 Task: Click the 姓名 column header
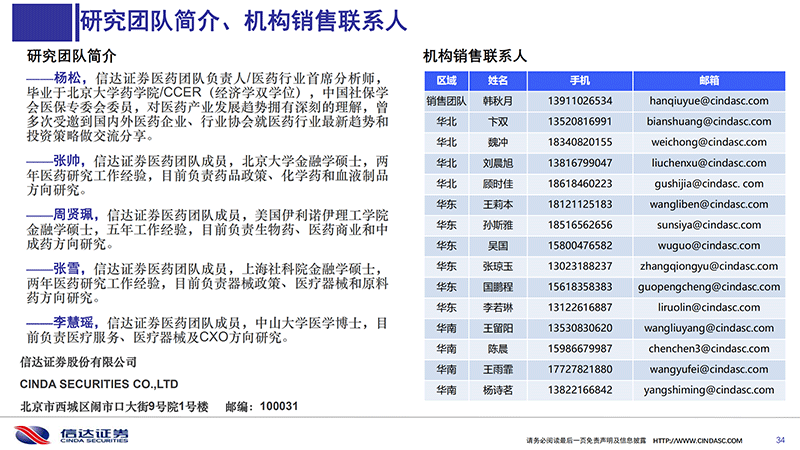pos(498,81)
